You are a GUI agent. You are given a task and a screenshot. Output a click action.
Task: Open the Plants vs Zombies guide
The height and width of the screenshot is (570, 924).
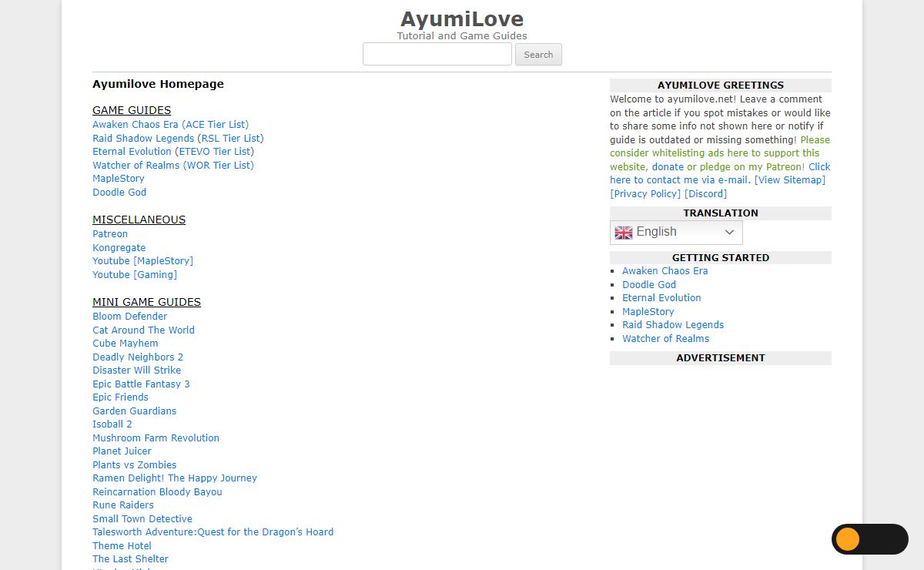click(x=135, y=465)
